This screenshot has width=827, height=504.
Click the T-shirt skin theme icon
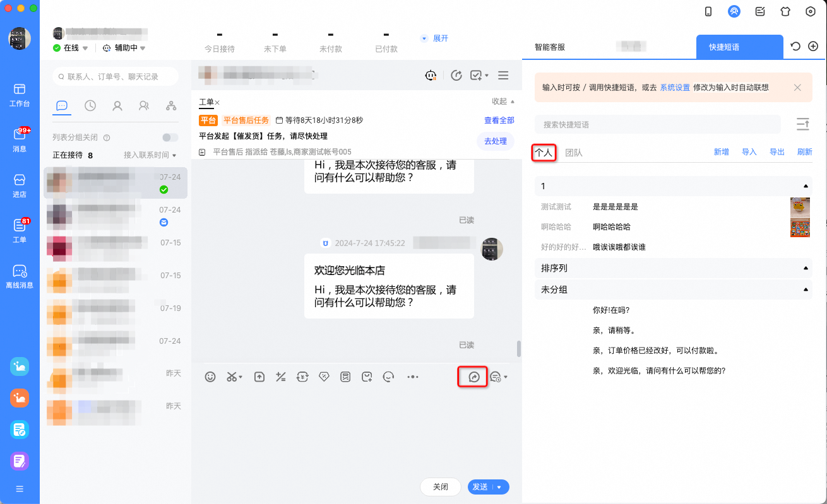(785, 11)
